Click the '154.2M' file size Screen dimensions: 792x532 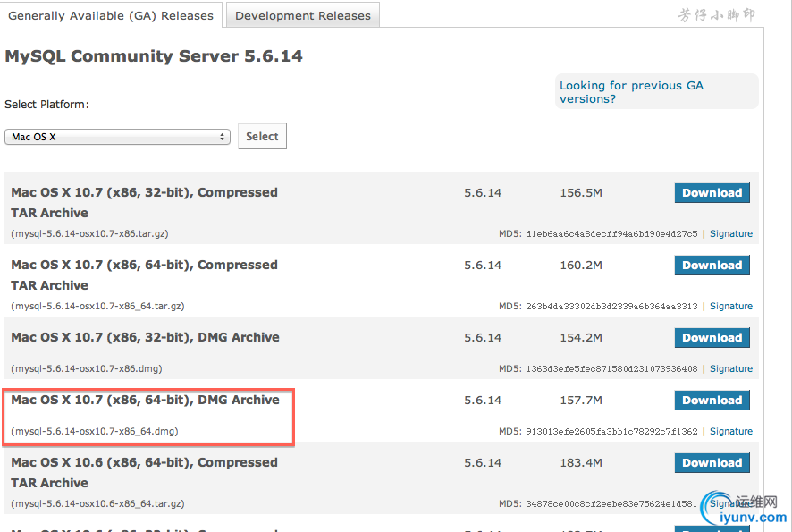click(581, 337)
